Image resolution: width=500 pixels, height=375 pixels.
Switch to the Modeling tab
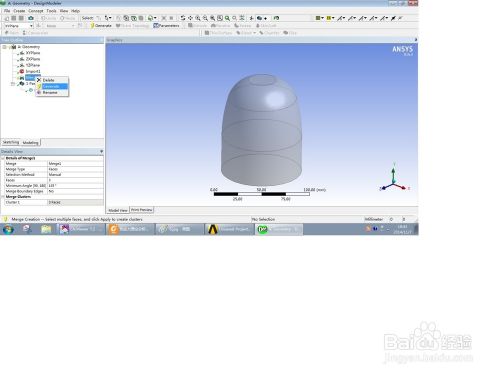(x=30, y=143)
